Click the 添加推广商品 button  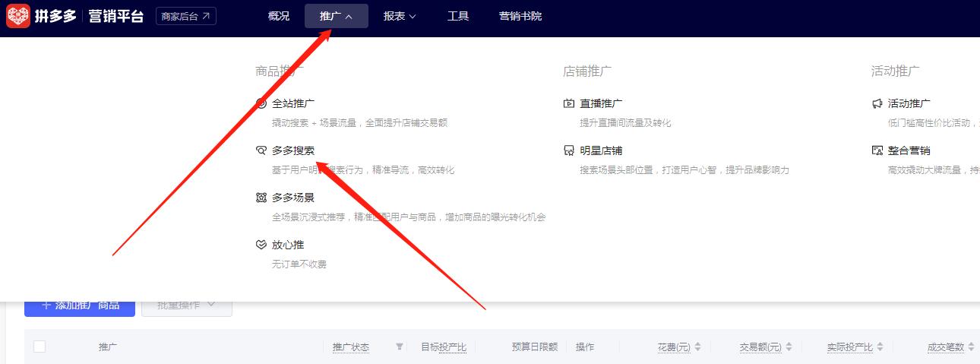(x=80, y=305)
